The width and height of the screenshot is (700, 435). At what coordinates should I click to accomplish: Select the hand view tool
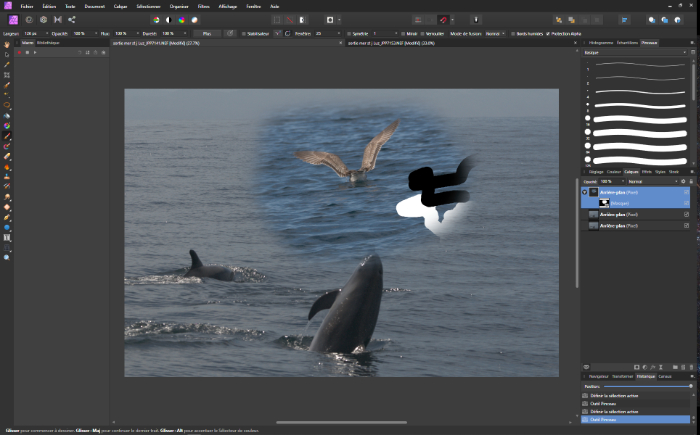[x=6, y=44]
